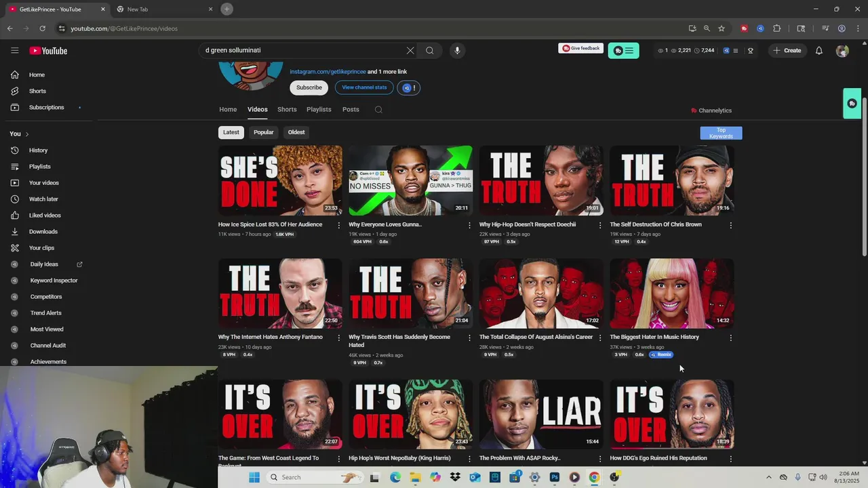The image size is (868, 488).
Task: Open more options for the Ice Spice video
Action: coord(339,225)
